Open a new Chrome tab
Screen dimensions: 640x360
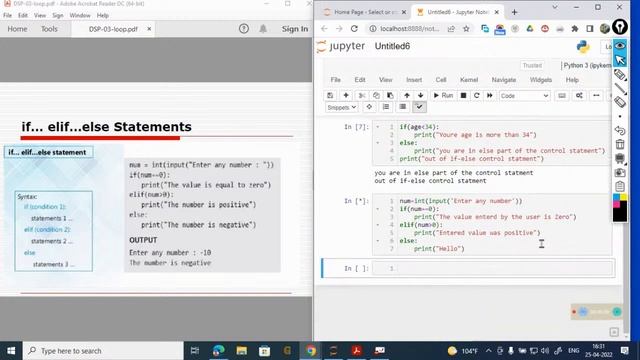coord(514,12)
